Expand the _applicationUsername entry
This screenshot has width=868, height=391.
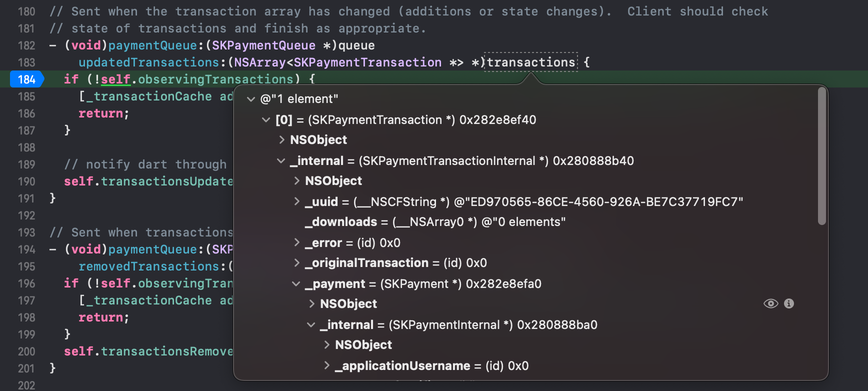pos(327,365)
